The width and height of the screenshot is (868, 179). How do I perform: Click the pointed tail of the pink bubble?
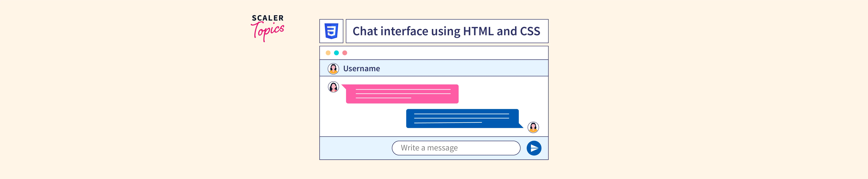click(344, 86)
